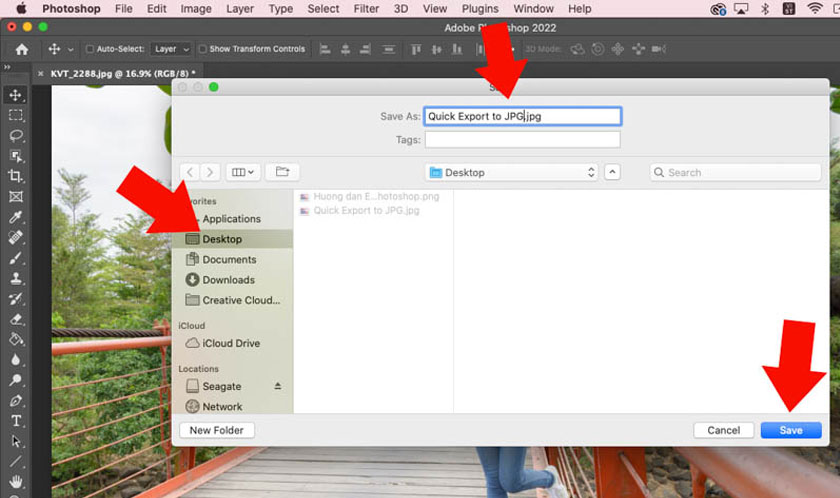Enable the Auto-Select checkbox
Viewport: 840px width, 498px height.
(90, 48)
